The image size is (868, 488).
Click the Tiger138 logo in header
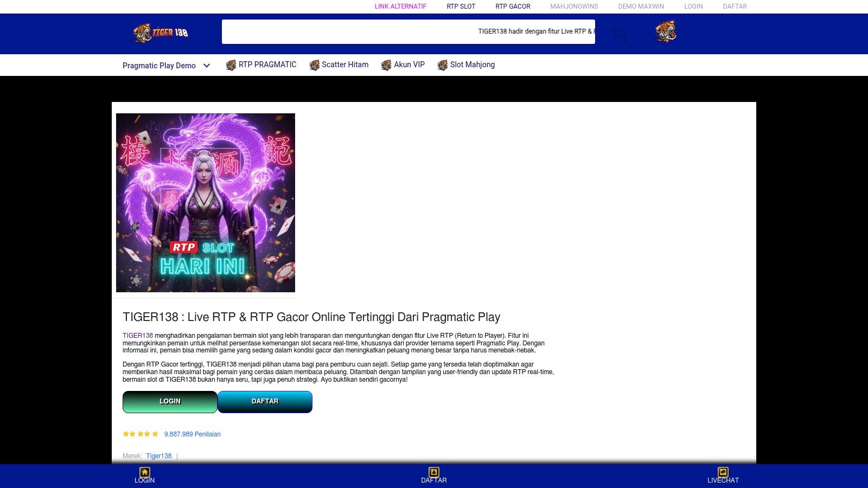coord(161,33)
